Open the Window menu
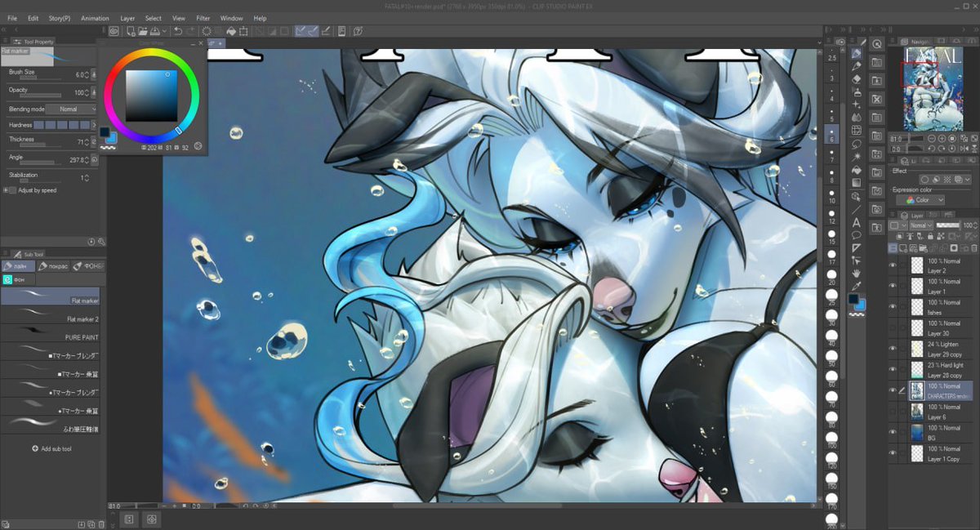The width and height of the screenshot is (980, 530). (x=231, y=18)
